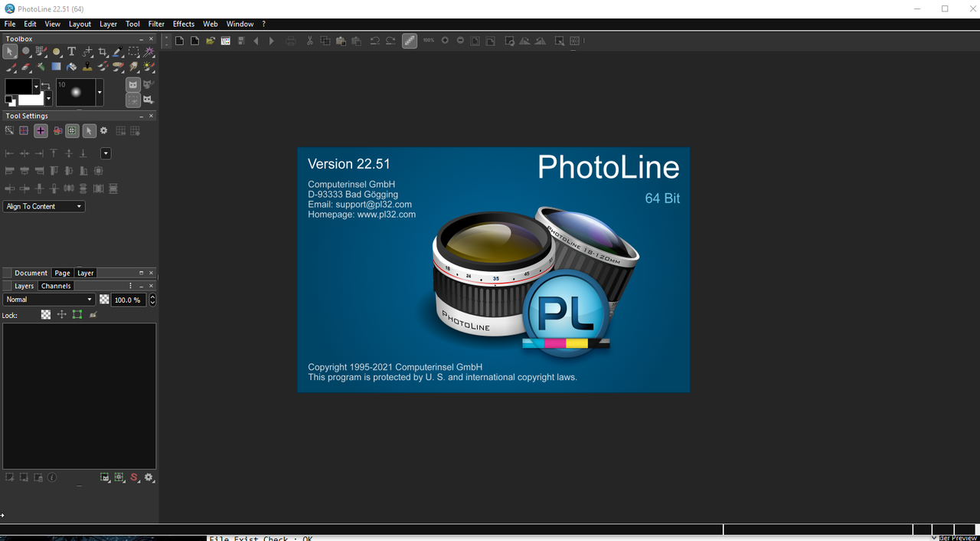Toggle lock position move icon
The image size is (980, 541).
[x=62, y=314]
